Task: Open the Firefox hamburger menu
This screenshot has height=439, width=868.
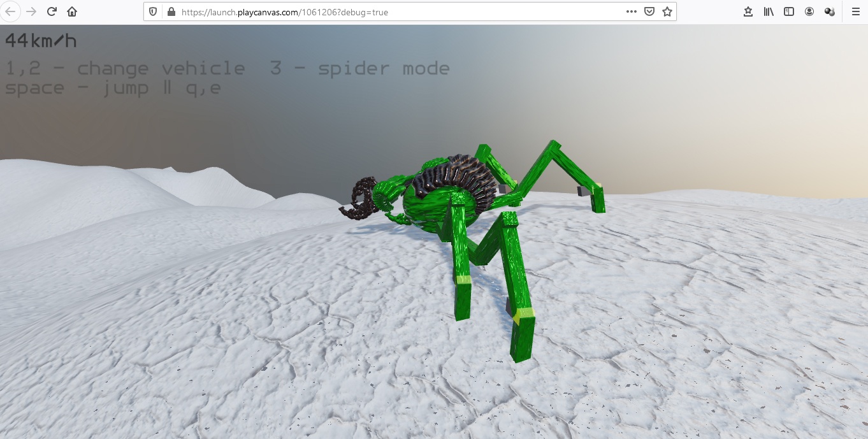Action: (855, 11)
